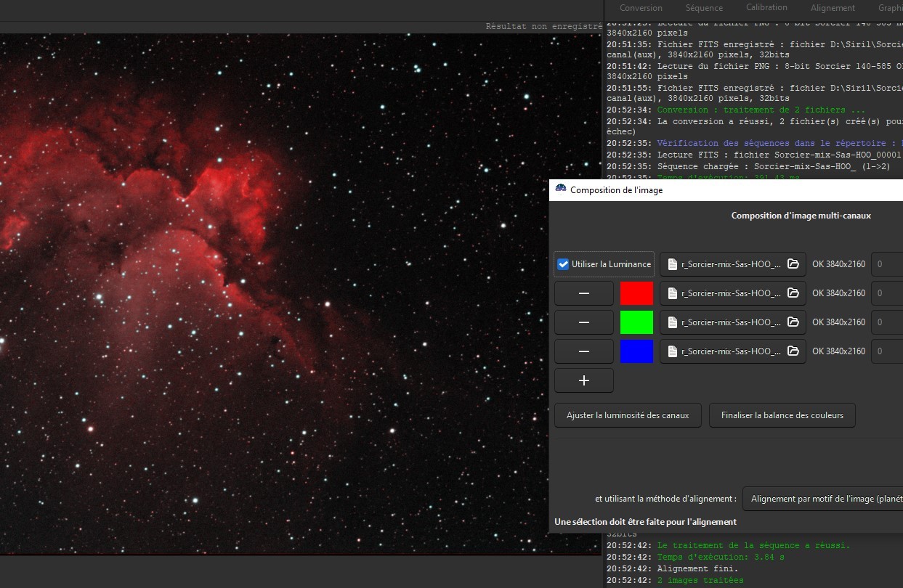Click the 20:51:35 'Fichier FITS enregistré' log line

pos(755,49)
